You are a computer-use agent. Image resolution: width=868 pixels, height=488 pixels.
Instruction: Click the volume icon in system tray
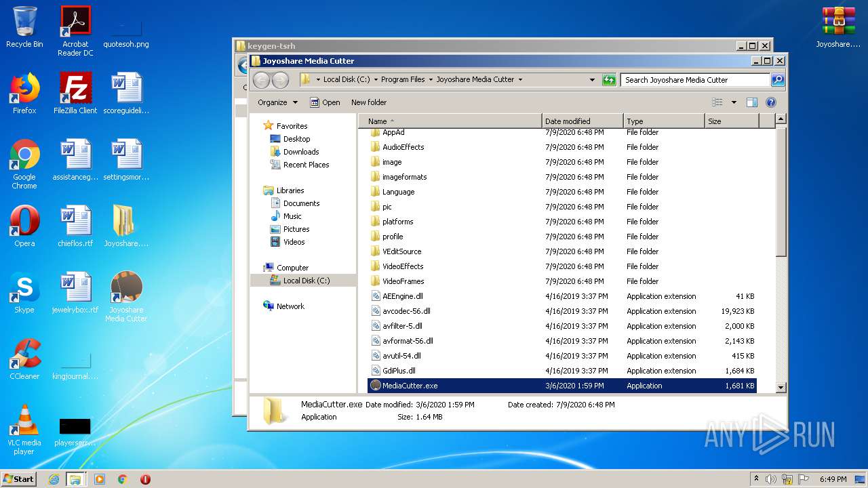(771, 479)
